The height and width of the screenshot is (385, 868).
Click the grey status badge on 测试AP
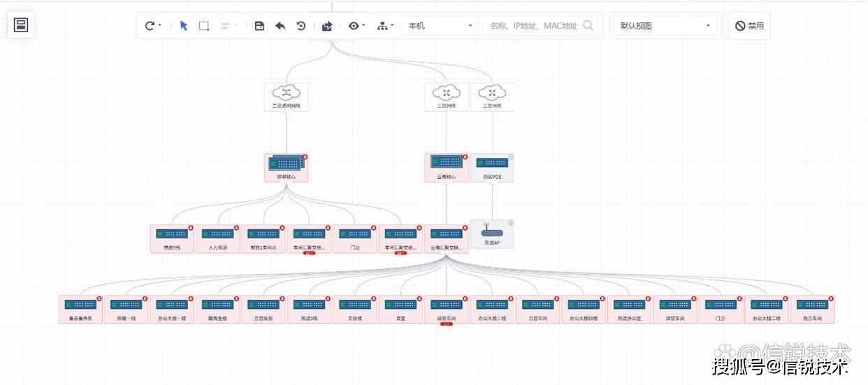tap(511, 223)
